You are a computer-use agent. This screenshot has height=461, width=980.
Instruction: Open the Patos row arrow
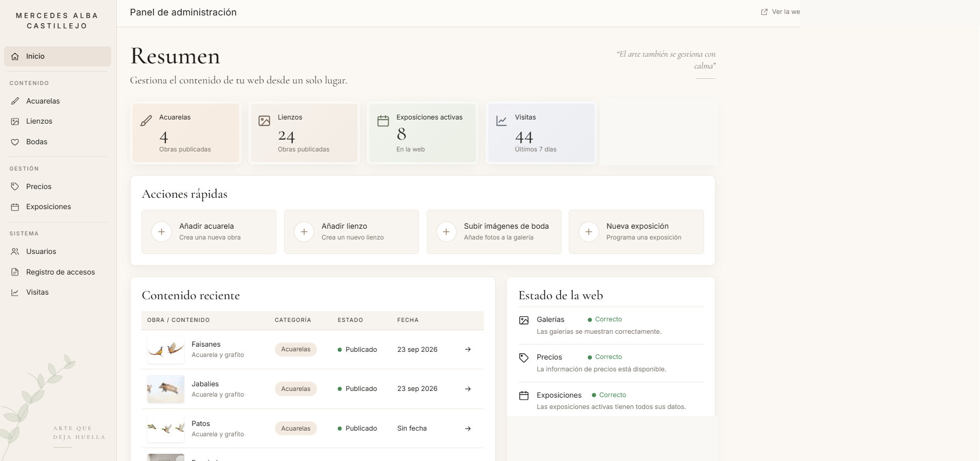tap(468, 429)
